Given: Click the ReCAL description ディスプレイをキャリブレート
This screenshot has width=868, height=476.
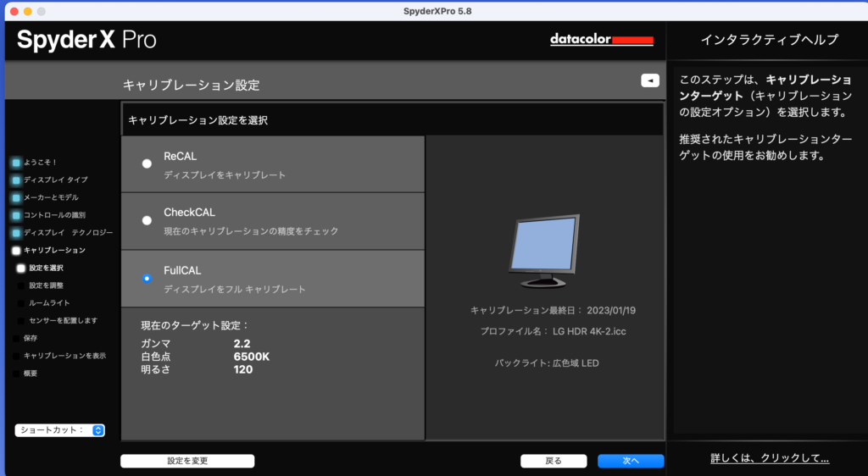Looking at the screenshot, I should click(225, 175).
